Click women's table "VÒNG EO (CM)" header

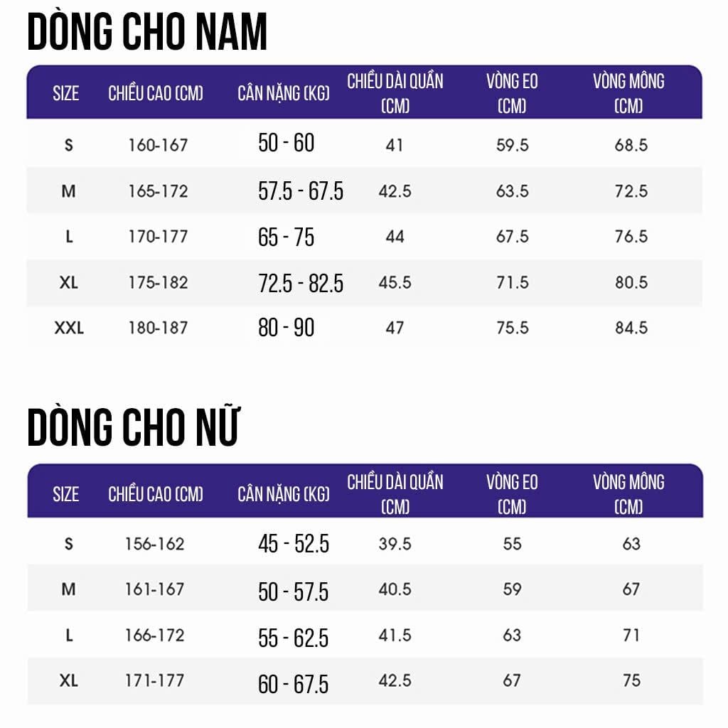pyautogui.click(x=512, y=493)
